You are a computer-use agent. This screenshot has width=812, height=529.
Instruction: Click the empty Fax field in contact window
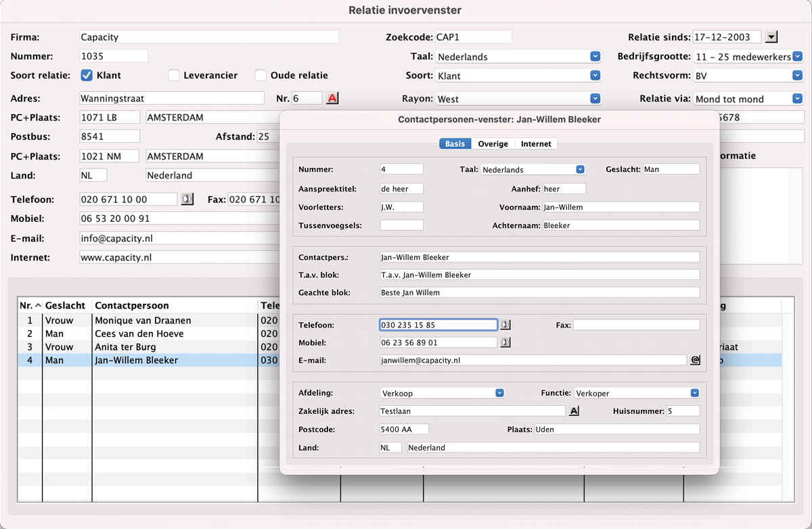(637, 325)
